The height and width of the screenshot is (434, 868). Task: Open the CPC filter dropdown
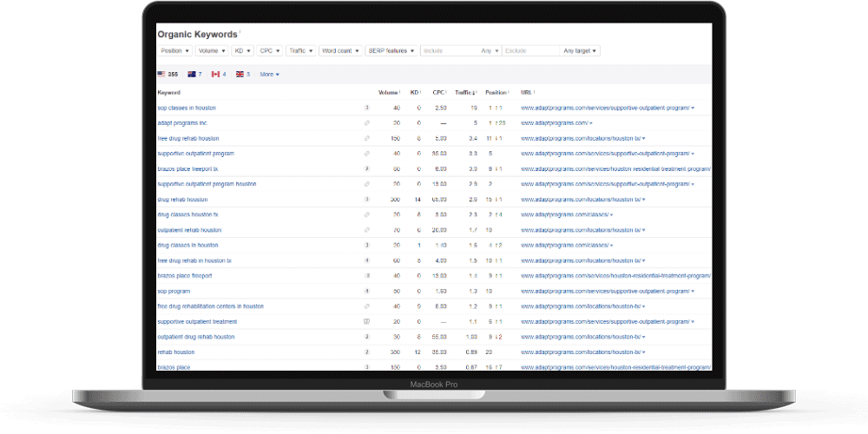[270, 51]
